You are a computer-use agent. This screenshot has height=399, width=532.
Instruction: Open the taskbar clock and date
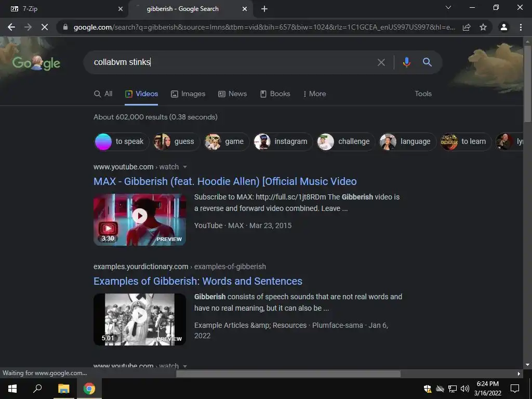coord(487,389)
